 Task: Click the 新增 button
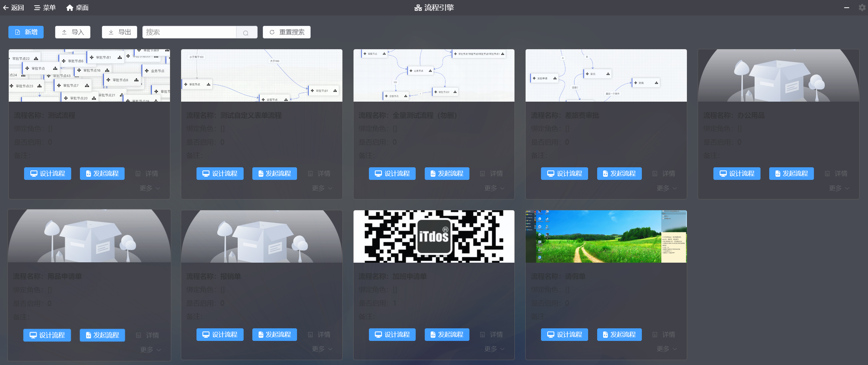(x=26, y=32)
